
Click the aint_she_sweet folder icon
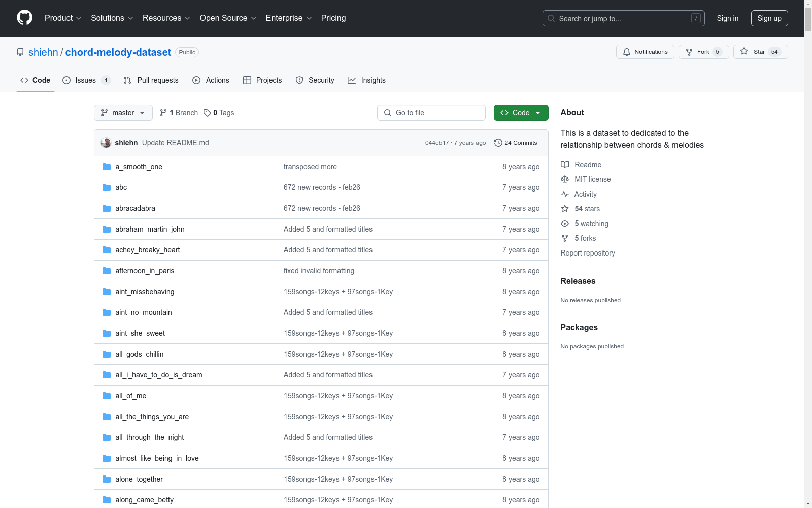tap(107, 333)
